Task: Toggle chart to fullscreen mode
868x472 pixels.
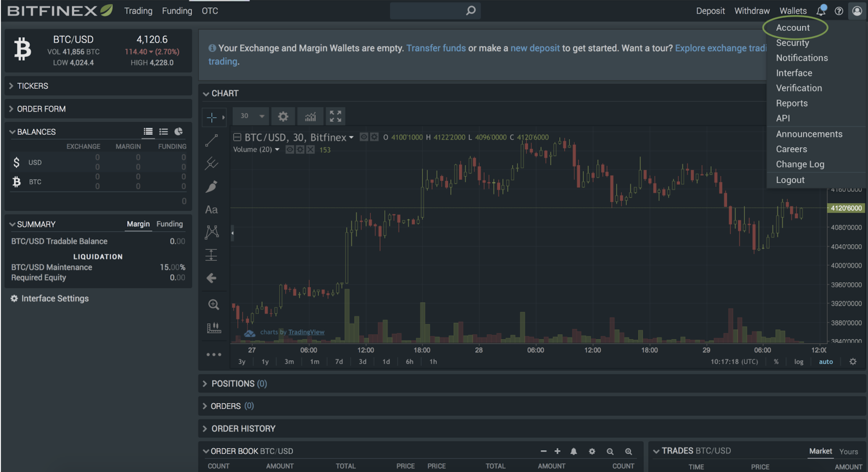Action: pos(335,116)
